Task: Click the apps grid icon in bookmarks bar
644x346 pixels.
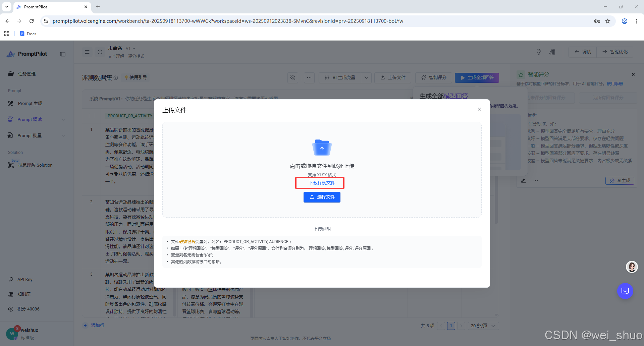Action: click(x=7, y=34)
